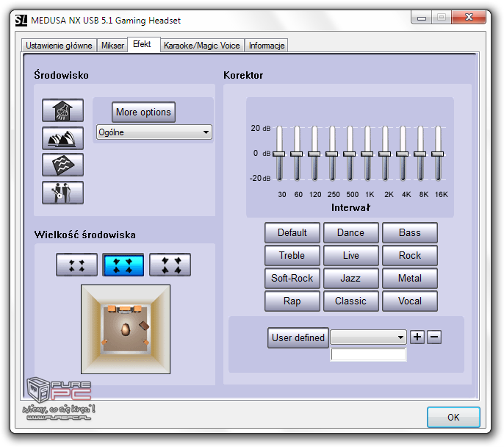Apply the Vocal equalizer preset

[x=409, y=301]
